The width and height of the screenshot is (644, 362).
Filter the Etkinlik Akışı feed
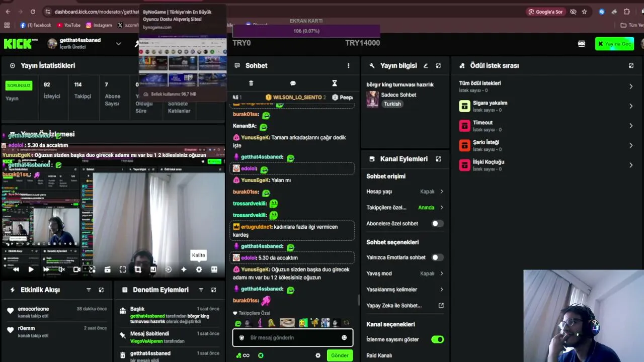click(89, 290)
